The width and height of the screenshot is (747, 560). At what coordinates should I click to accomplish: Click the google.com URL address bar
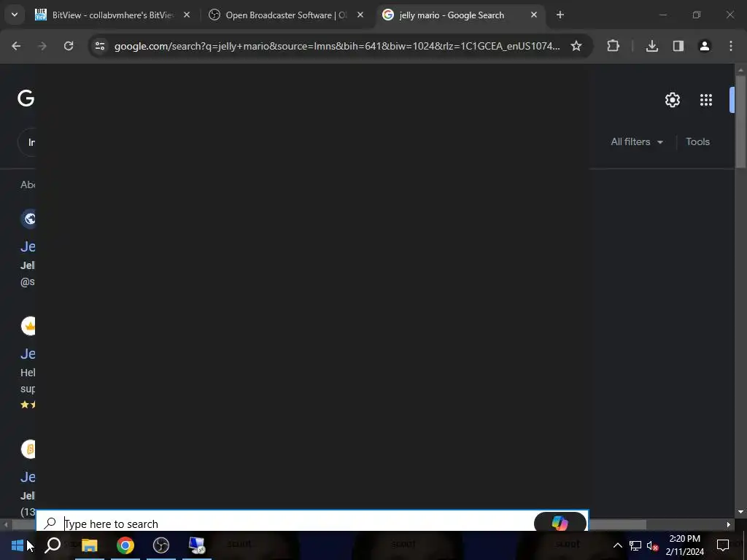point(337,46)
